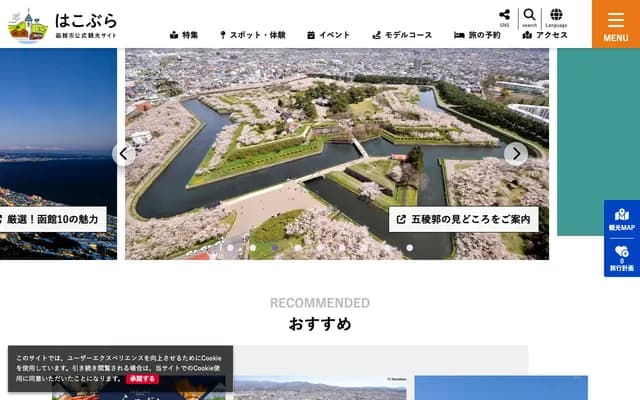Open the Language globe icon
This screenshot has height=400, width=640.
pos(556,18)
